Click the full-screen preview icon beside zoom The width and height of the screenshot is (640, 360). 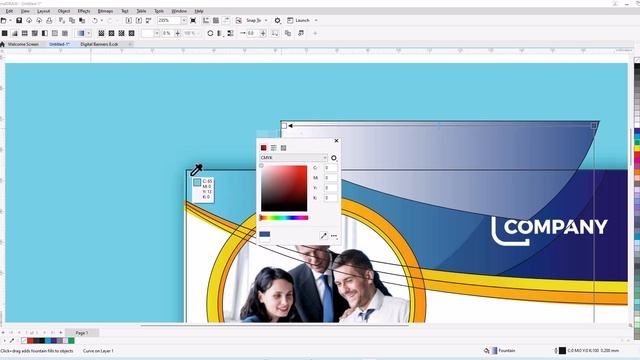(193, 20)
